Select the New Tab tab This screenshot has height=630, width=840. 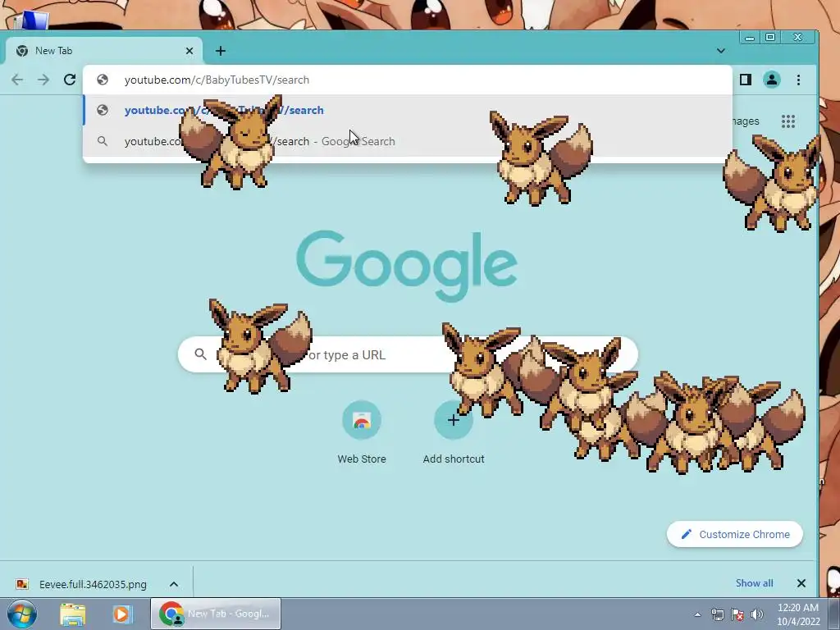pyautogui.click(x=104, y=51)
